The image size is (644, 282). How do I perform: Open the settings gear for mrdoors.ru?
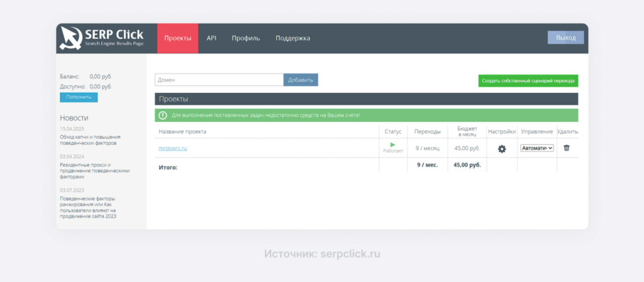coord(501,149)
